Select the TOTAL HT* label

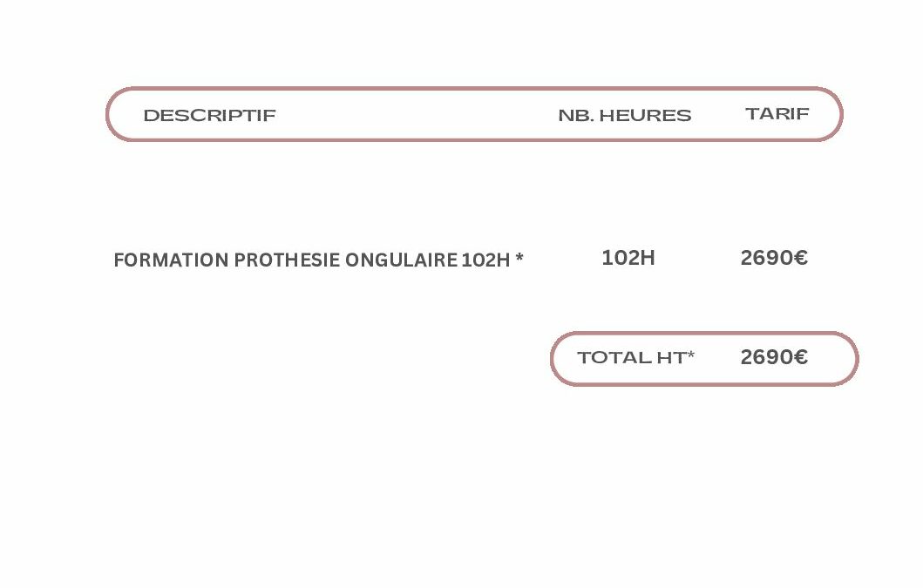pos(635,357)
